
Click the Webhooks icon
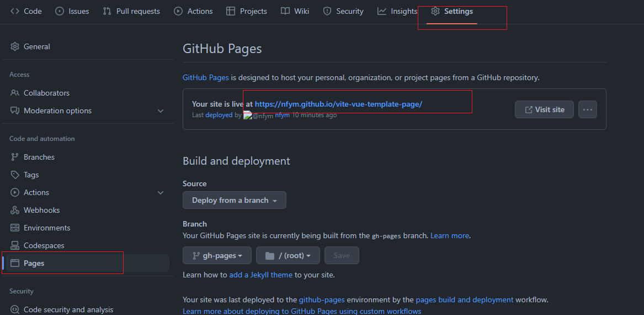(15, 210)
